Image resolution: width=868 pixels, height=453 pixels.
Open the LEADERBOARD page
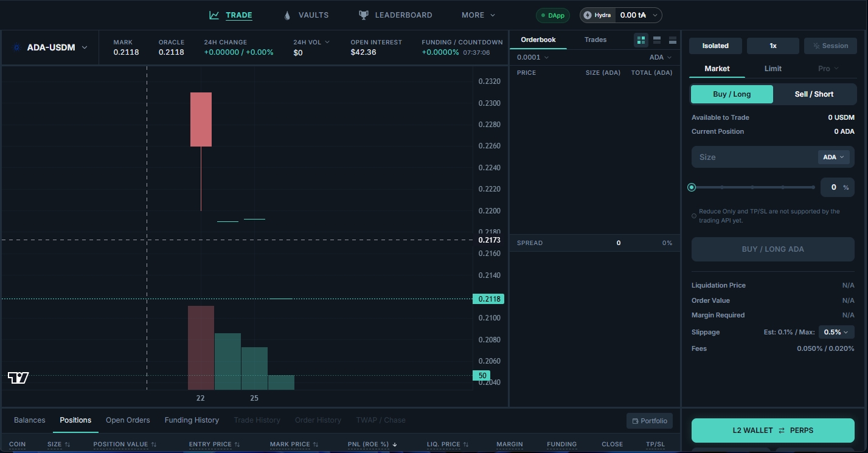point(395,15)
